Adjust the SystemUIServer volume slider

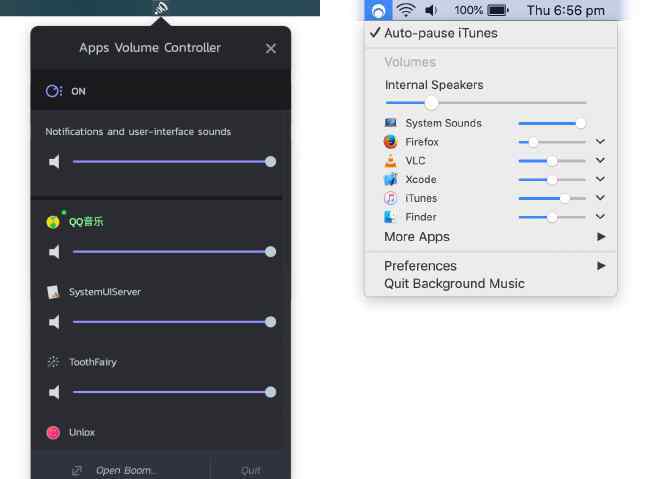[x=174, y=322]
